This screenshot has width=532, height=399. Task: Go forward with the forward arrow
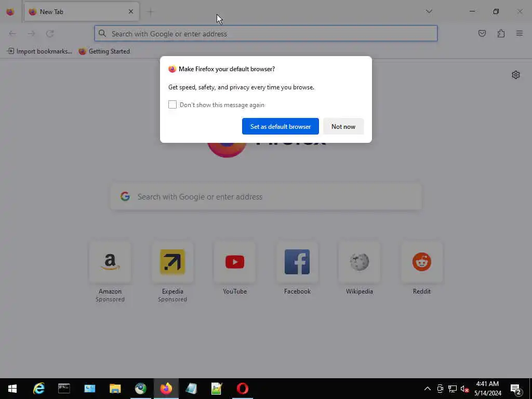pyautogui.click(x=31, y=34)
